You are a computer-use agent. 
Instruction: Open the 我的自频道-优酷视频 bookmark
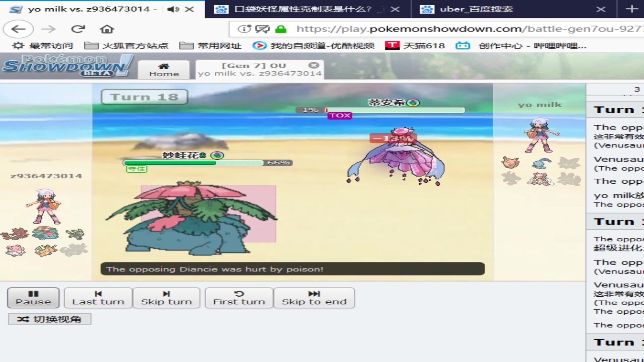point(313,46)
